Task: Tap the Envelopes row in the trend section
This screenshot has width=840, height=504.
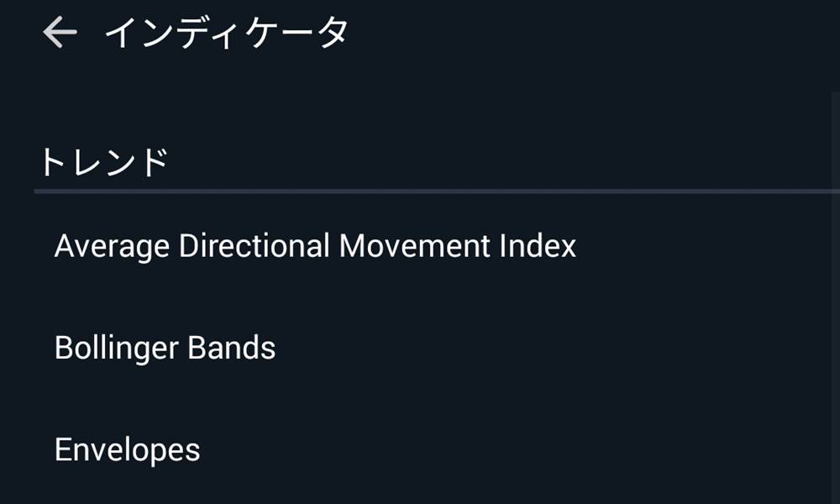Action: (127, 449)
